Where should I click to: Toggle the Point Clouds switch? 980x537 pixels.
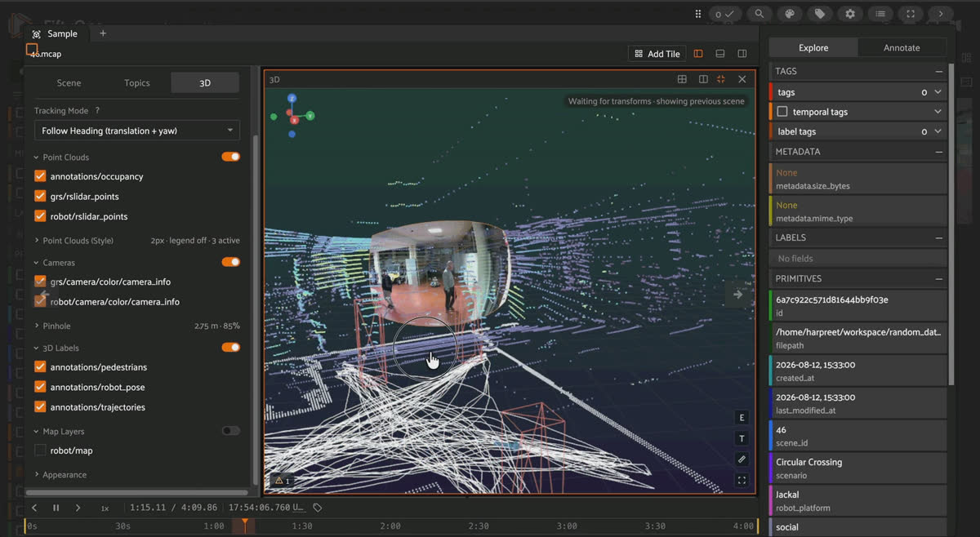pos(231,157)
